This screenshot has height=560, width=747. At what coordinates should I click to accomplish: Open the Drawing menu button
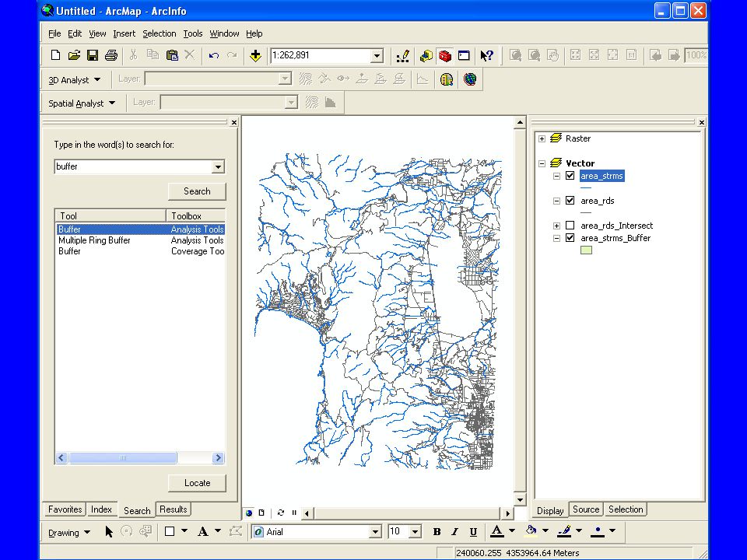click(69, 532)
